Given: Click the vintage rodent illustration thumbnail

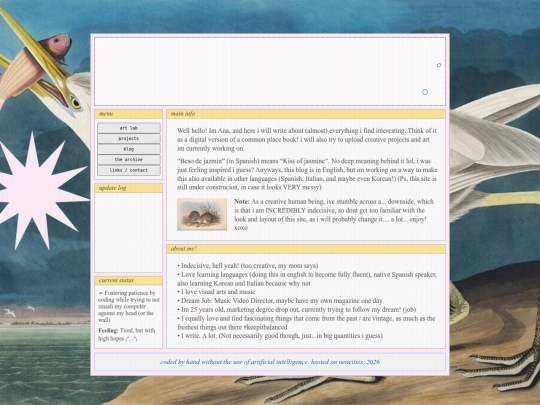Looking at the screenshot, I should [202, 214].
